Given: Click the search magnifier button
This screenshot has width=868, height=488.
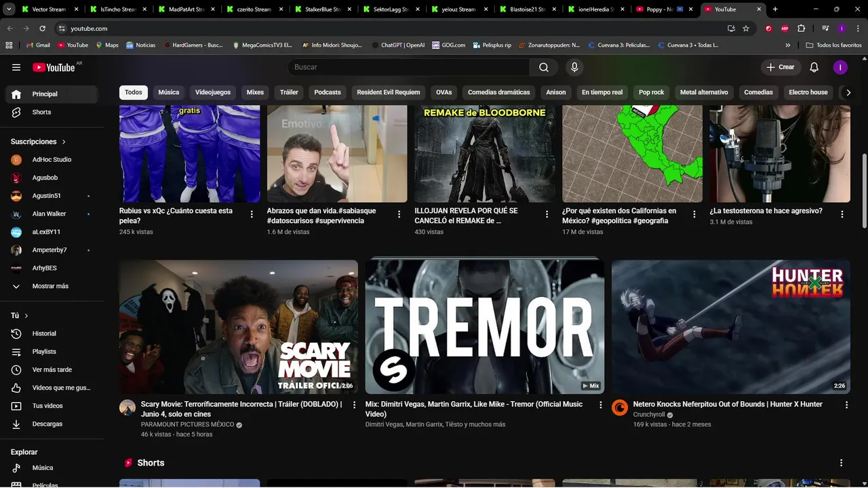Looking at the screenshot, I should point(544,67).
